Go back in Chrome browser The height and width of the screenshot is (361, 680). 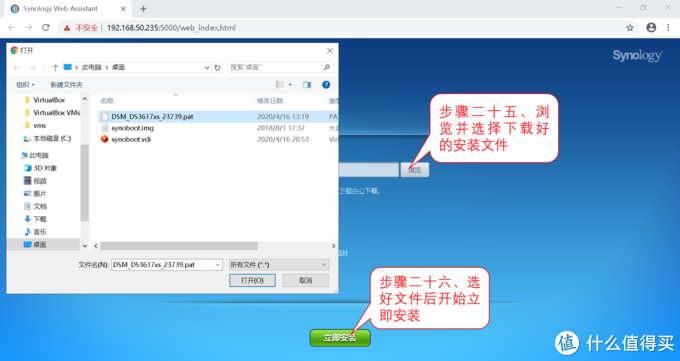[x=12, y=27]
